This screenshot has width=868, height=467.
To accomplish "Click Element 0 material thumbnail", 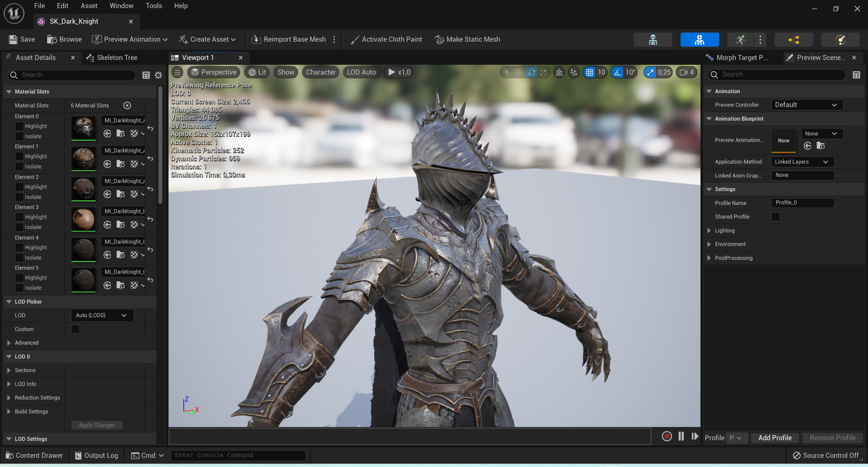I will click(83, 128).
